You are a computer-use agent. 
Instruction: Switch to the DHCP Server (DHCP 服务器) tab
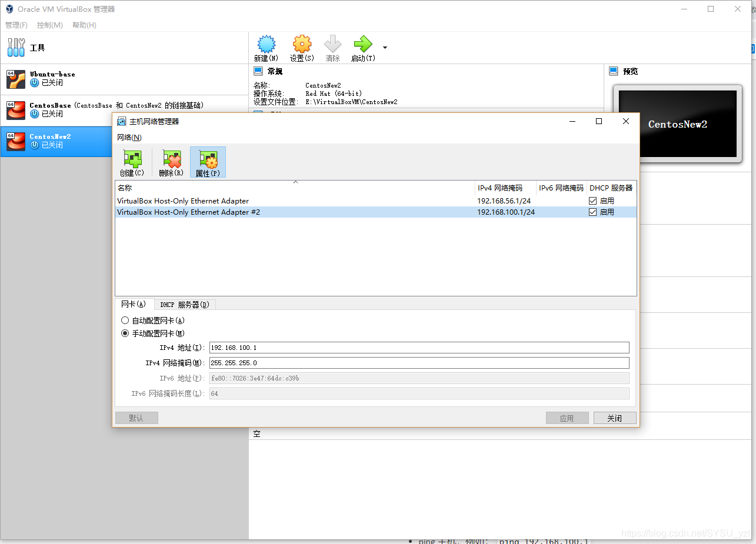(x=185, y=305)
